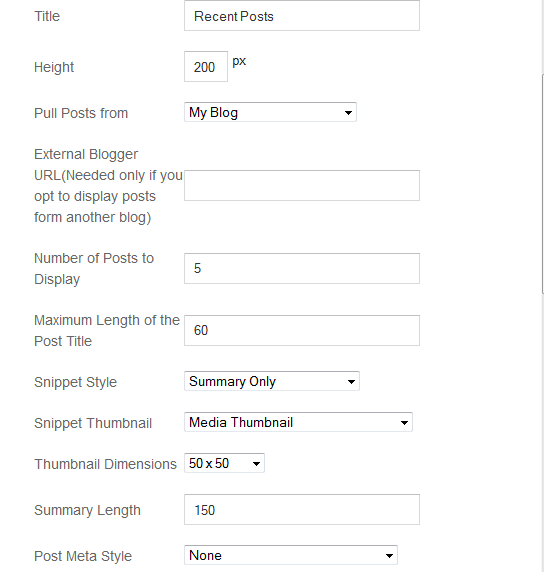Open the Pull Posts from dropdown
This screenshot has width=544, height=572.
point(270,112)
